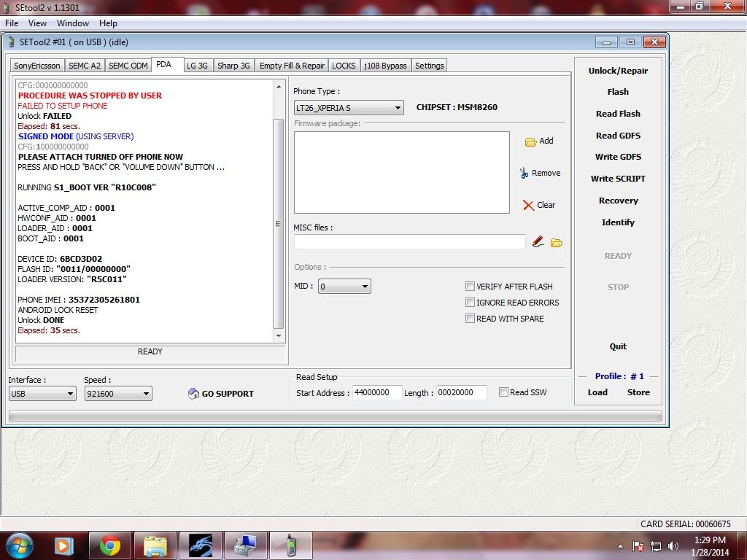Switch to the SEMC A2 tab
747x560 pixels.
pos(85,66)
